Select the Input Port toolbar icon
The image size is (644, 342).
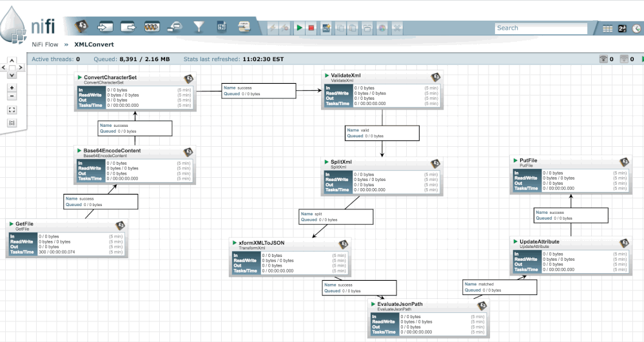(105, 28)
